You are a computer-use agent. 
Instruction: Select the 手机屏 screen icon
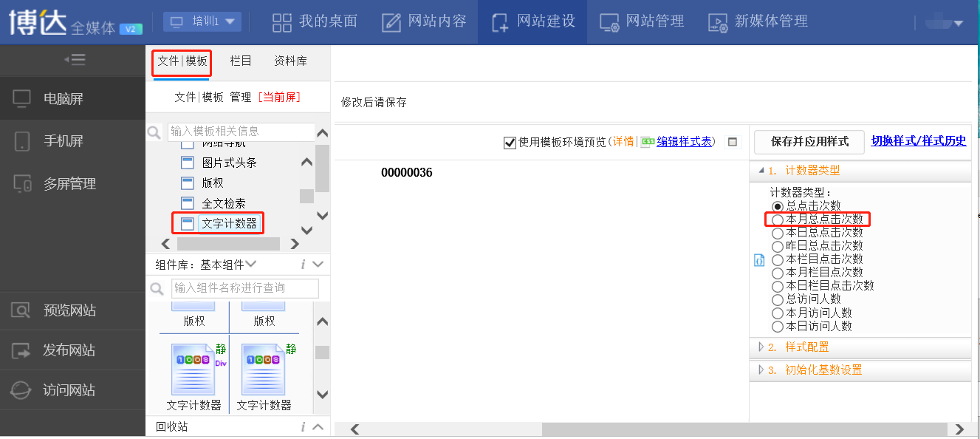point(22,141)
